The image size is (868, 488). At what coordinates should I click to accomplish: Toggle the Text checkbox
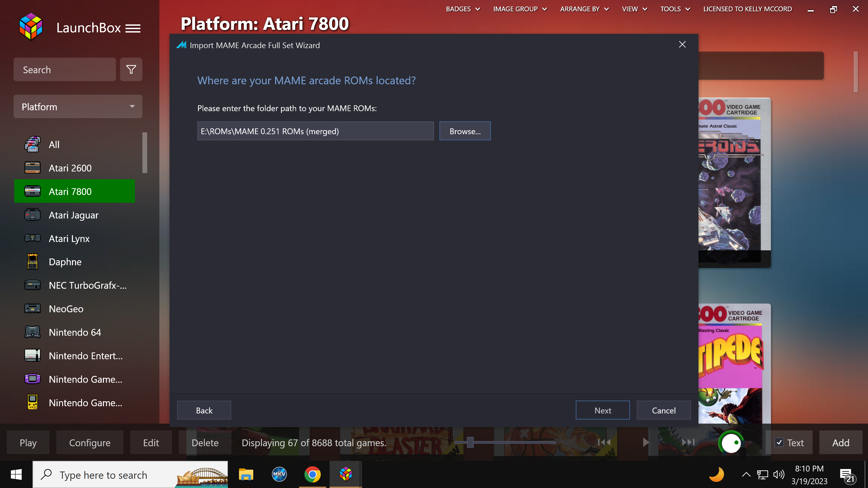[779, 442]
